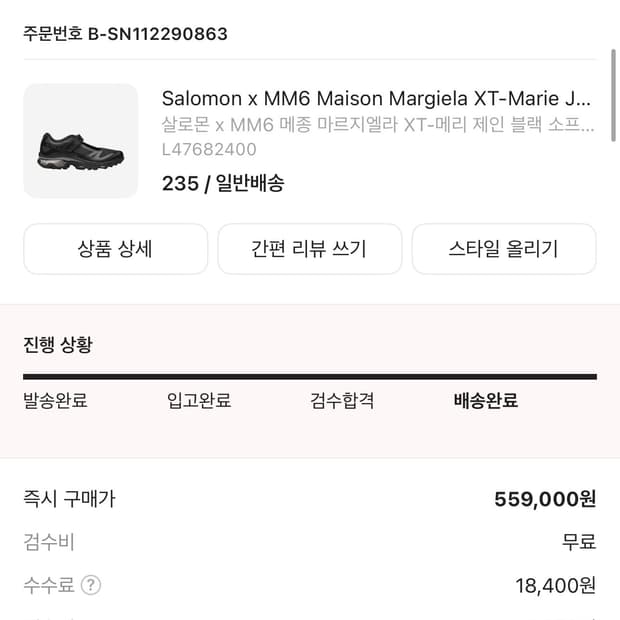Select the 발송완료 progress step
Image resolution: width=620 pixels, height=620 pixels.
coord(55,401)
